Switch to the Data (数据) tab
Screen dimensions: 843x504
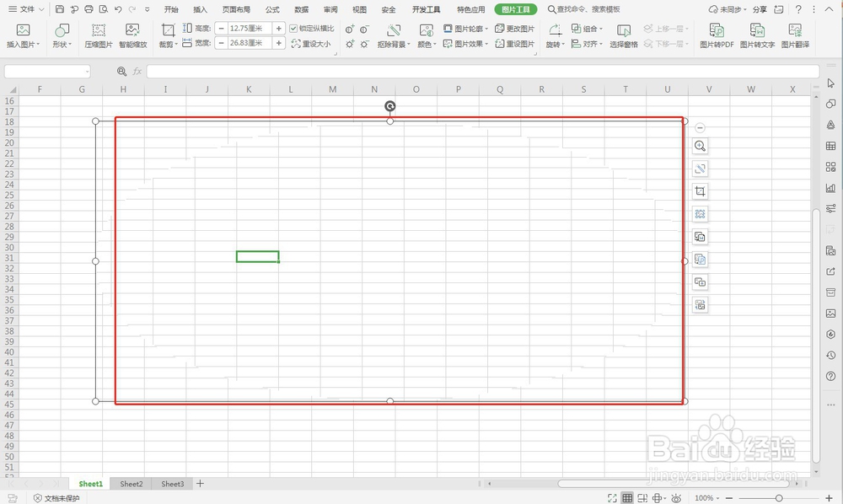(x=302, y=9)
